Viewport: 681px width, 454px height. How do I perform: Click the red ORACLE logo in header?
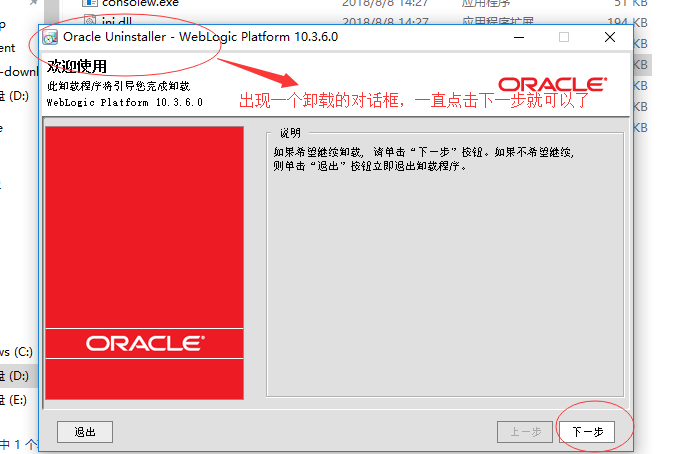[552, 84]
